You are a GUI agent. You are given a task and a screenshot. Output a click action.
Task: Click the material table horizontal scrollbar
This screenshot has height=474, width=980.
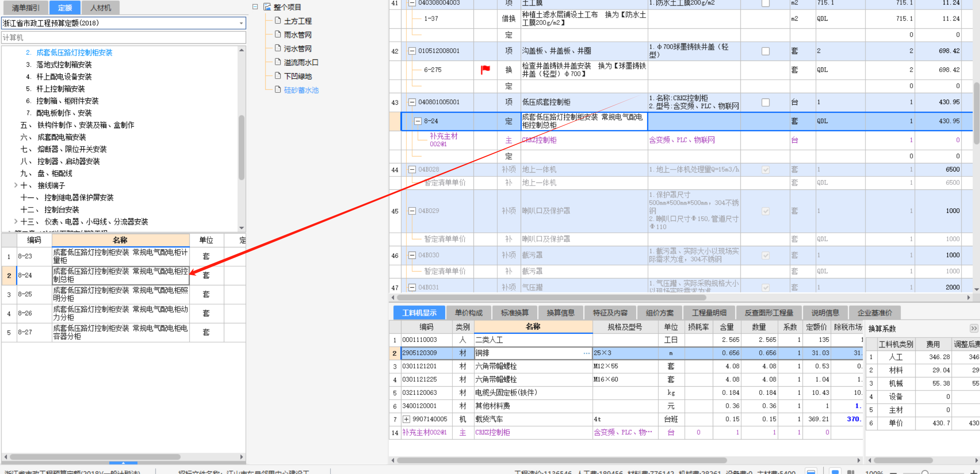[x=562, y=460]
